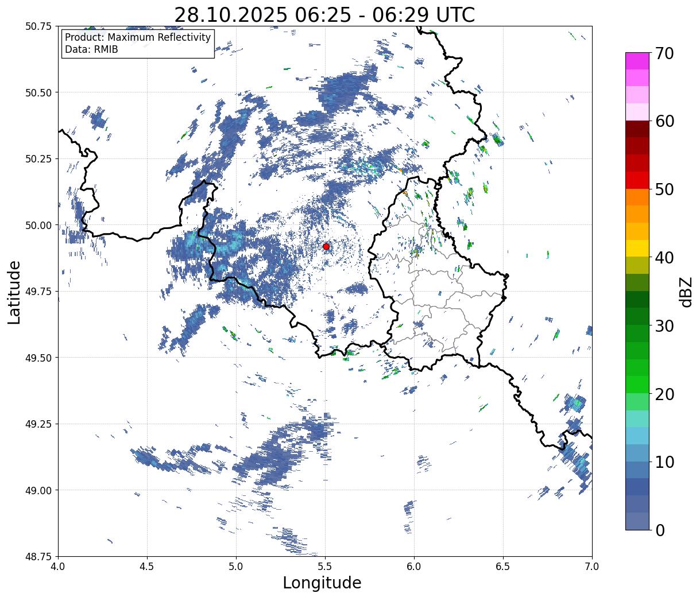
Task: Click the colorbar tick label 60
Action: (x=664, y=121)
